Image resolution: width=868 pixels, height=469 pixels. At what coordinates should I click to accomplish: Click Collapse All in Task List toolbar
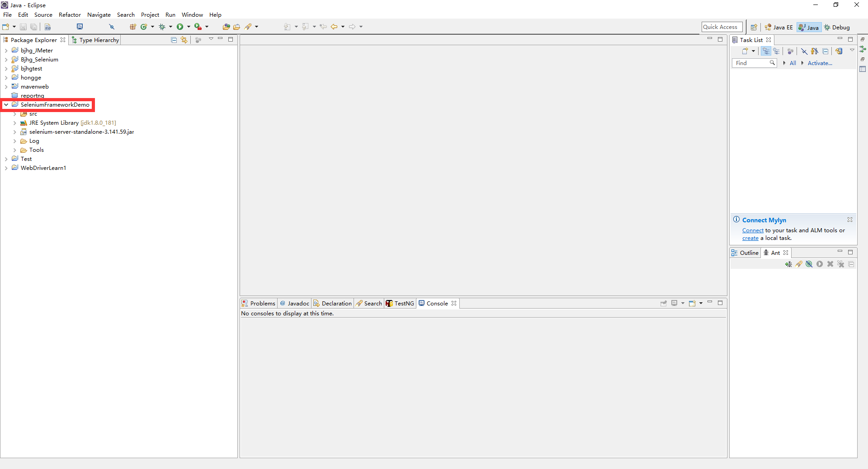pyautogui.click(x=826, y=51)
